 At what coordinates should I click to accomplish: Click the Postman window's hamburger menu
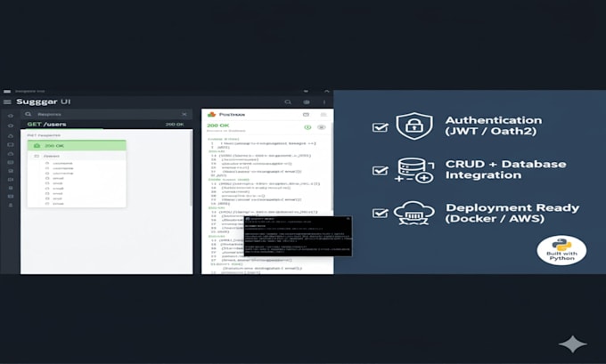pos(323,115)
